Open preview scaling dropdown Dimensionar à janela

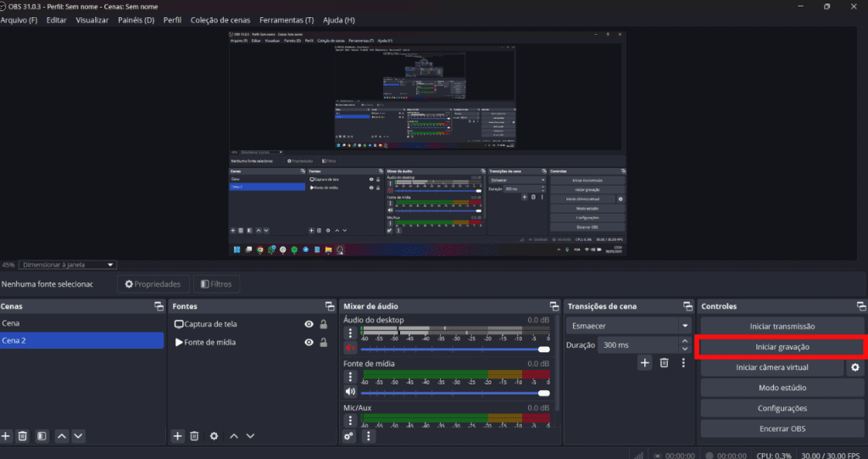point(68,265)
